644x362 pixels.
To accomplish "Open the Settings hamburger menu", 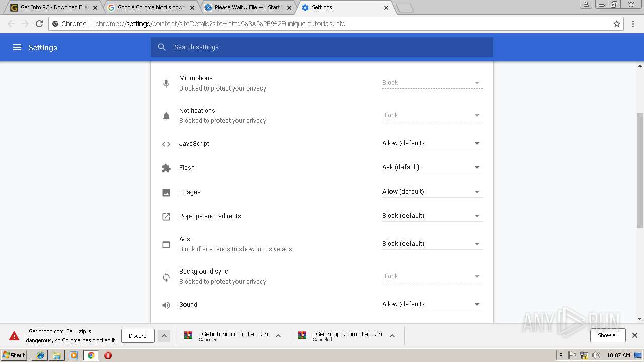I will [17, 47].
